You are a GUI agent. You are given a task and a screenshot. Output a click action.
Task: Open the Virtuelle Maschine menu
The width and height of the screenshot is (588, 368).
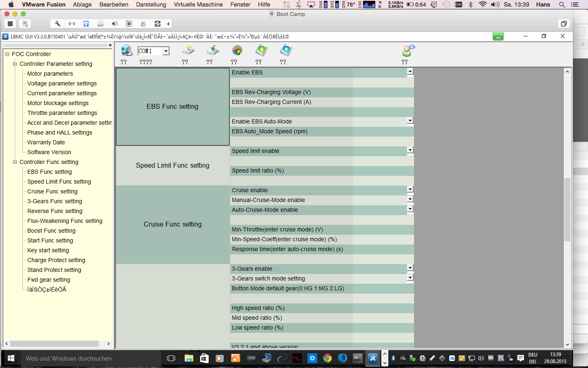coord(198,4)
